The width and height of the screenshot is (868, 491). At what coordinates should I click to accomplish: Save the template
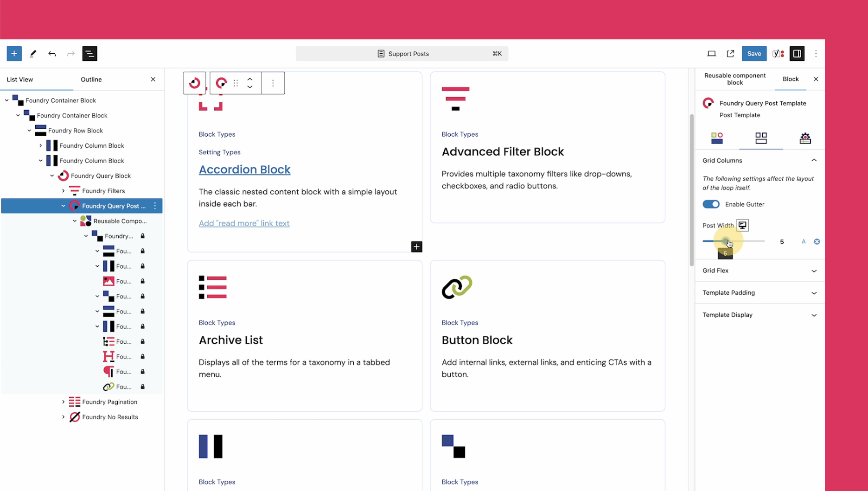(754, 54)
